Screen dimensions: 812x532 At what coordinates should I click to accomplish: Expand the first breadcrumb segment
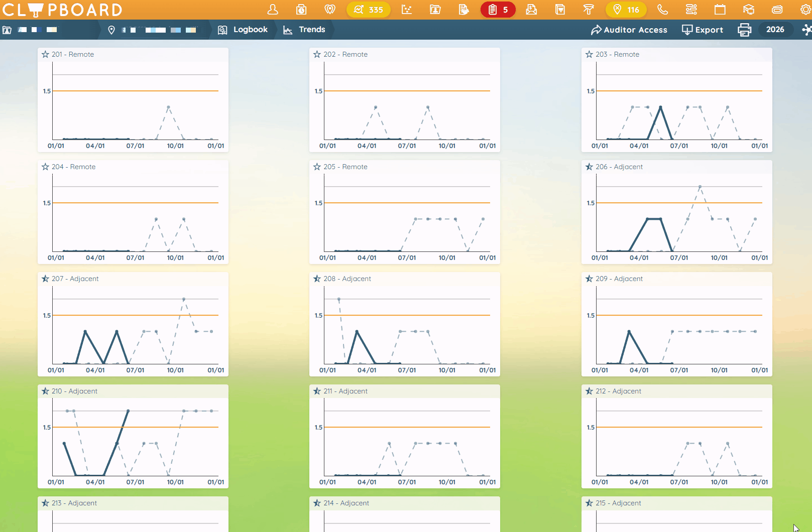[x=31, y=30]
